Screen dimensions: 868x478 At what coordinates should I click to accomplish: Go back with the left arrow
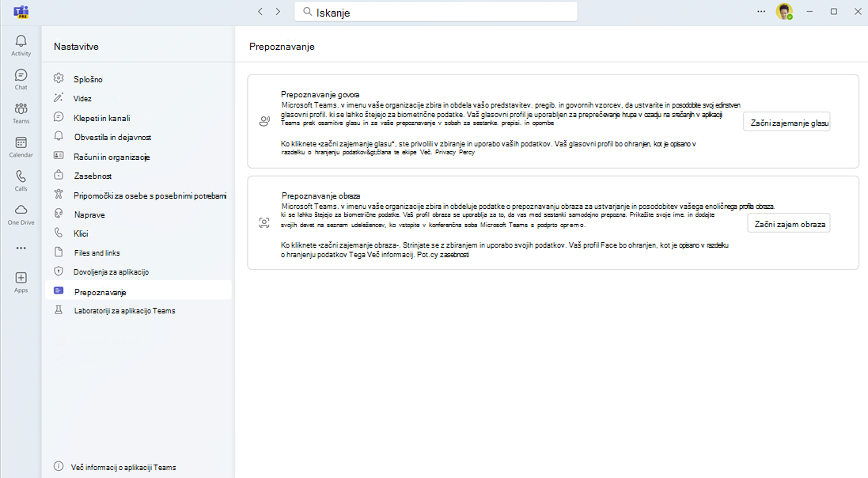[260, 12]
